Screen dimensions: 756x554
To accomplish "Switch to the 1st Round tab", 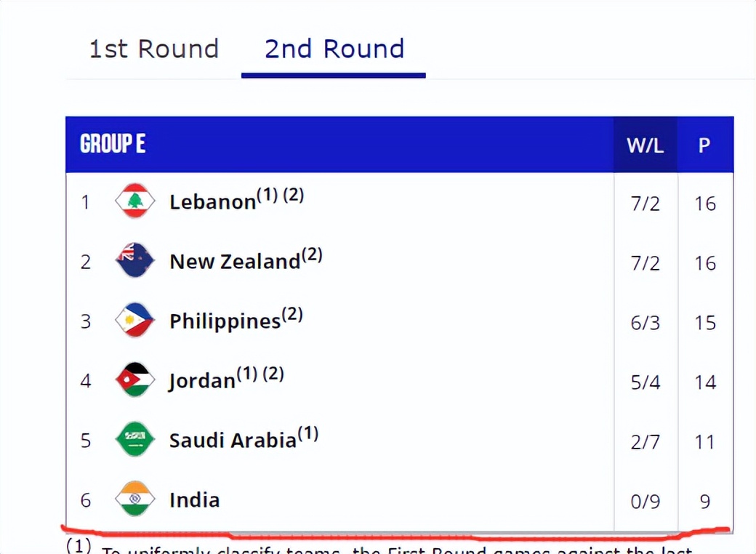I will click(x=154, y=49).
